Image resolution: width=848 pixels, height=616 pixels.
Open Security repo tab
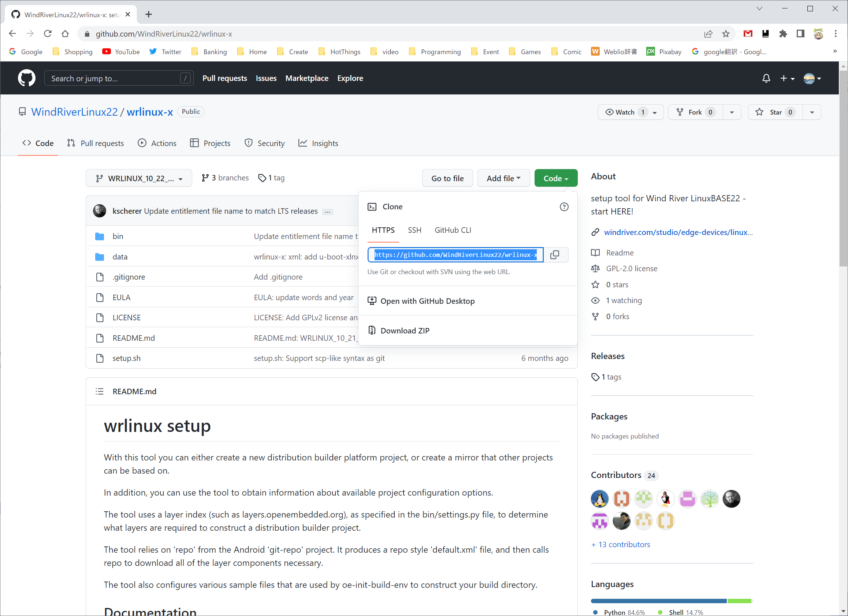264,143
